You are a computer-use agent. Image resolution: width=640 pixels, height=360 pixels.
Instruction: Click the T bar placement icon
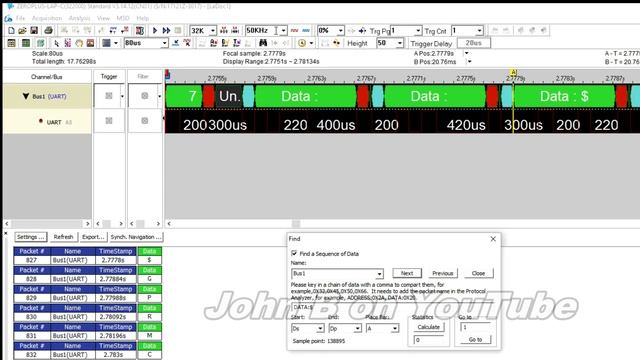pos(236,43)
